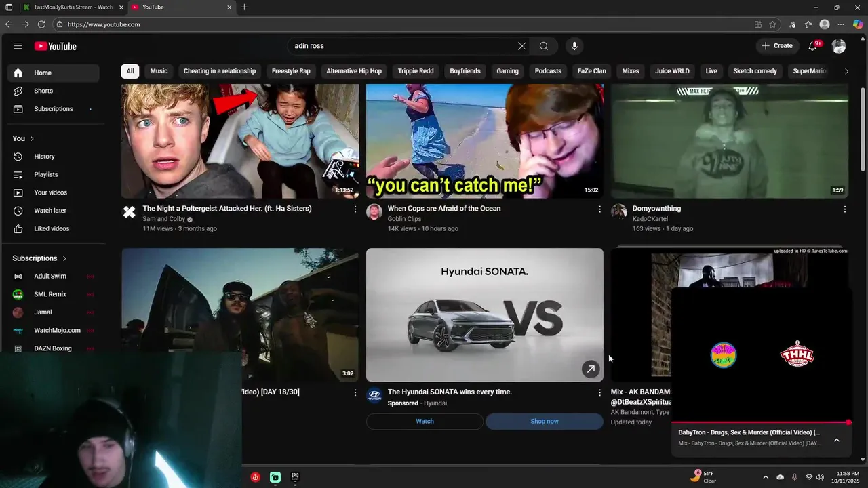Open the YouTube guide hamburger menu
Viewport: 868px width, 488px height.
(18, 46)
